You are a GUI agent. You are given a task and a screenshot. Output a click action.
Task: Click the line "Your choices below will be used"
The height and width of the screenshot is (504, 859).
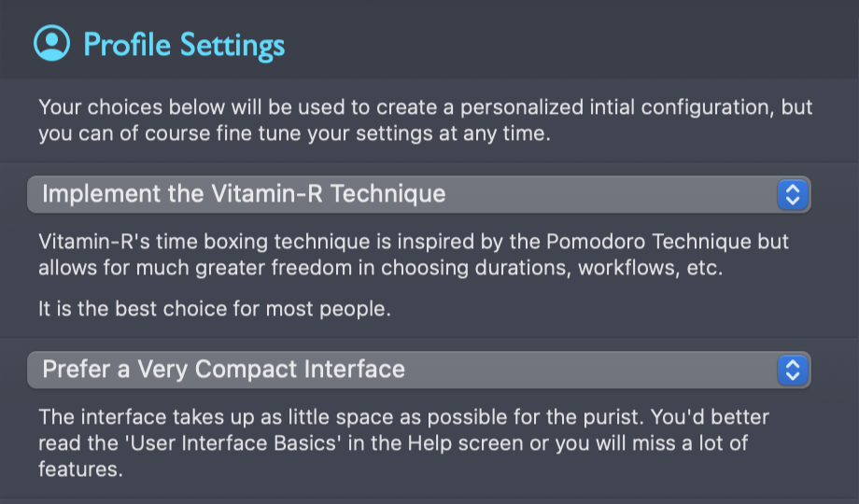pos(425,107)
